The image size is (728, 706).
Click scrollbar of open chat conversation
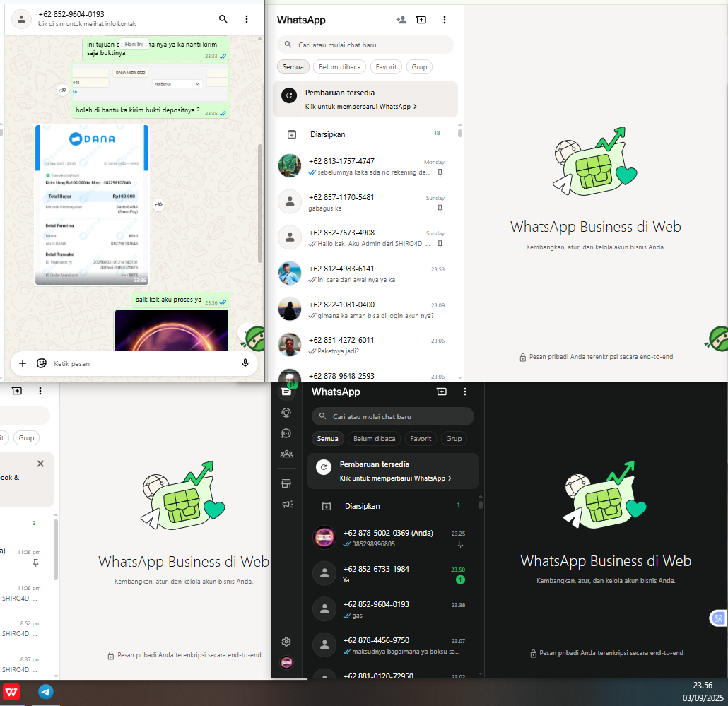pyautogui.click(x=260, y=204)
